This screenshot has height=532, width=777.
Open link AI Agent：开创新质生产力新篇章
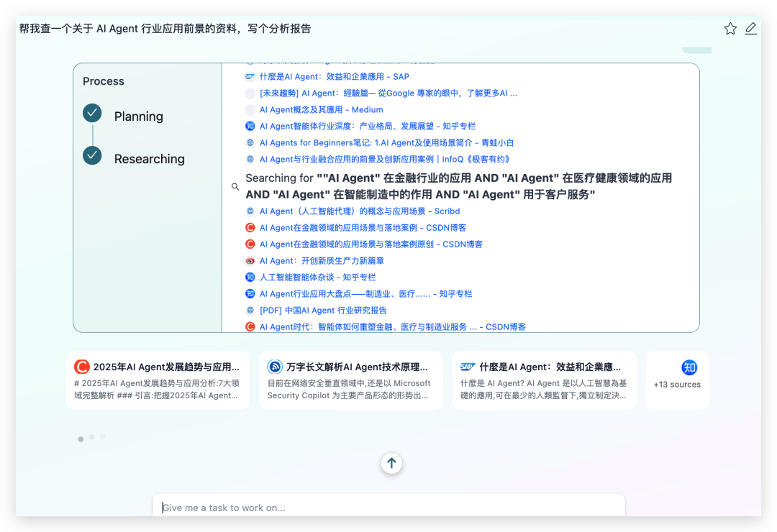click(x=322, y=260)
